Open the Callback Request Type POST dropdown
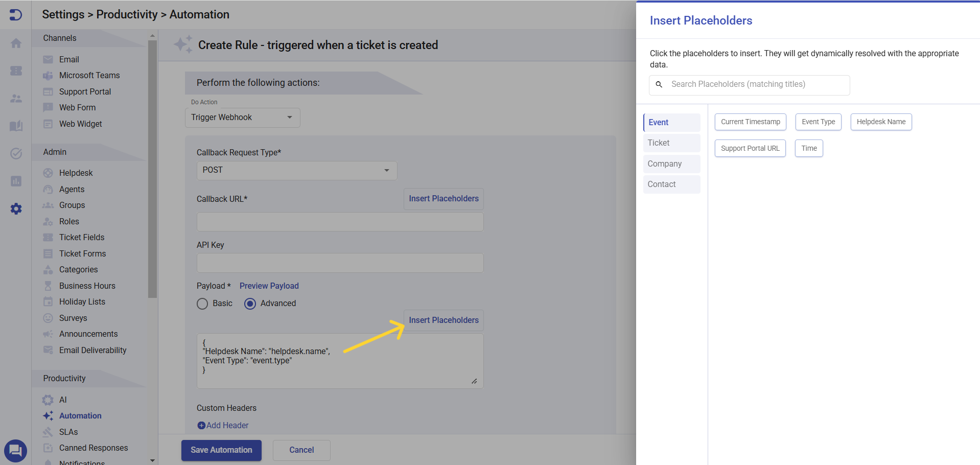The height and width of the screenshot is (465, 980). [296, 170]
